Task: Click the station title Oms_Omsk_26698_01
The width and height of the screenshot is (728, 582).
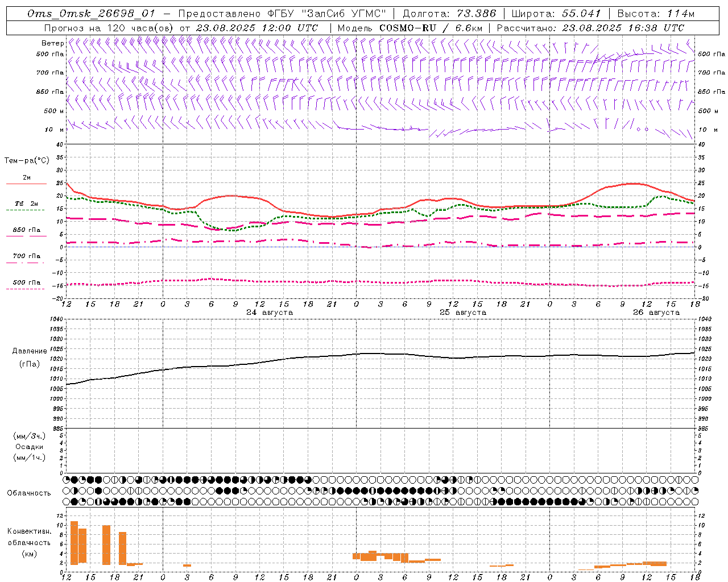Action: (91, 14)
